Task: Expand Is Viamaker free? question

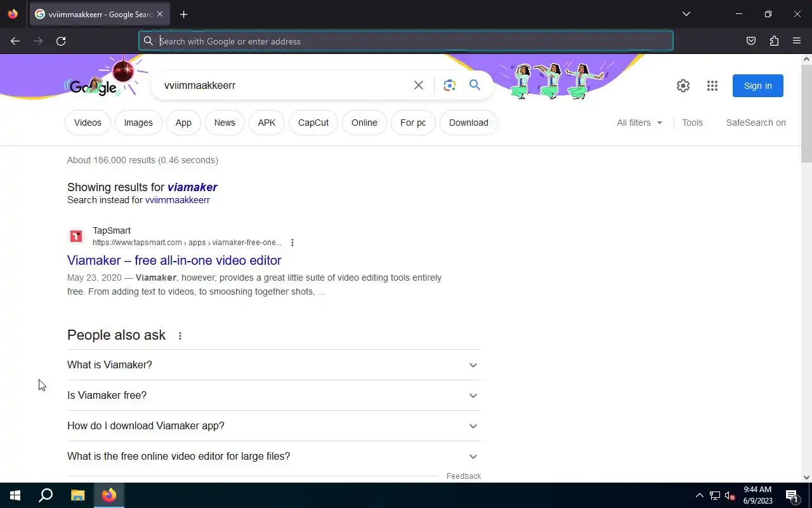Action: [x=274, y=396]
